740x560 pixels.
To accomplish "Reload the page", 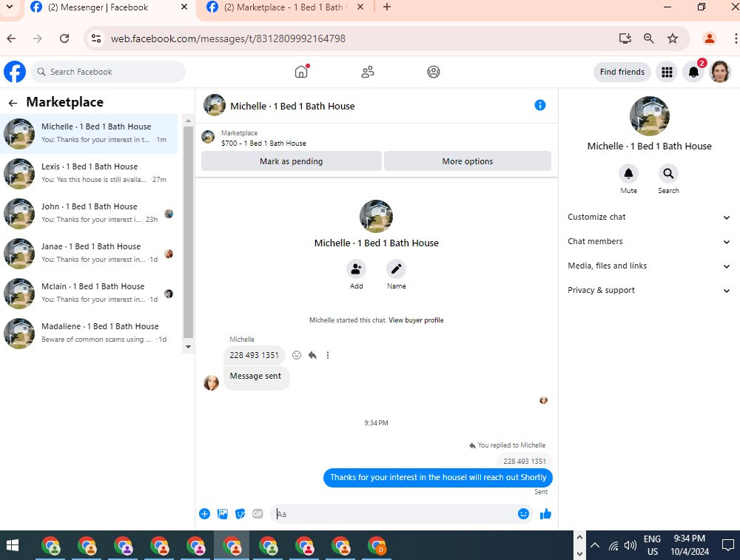I will 64,38.
